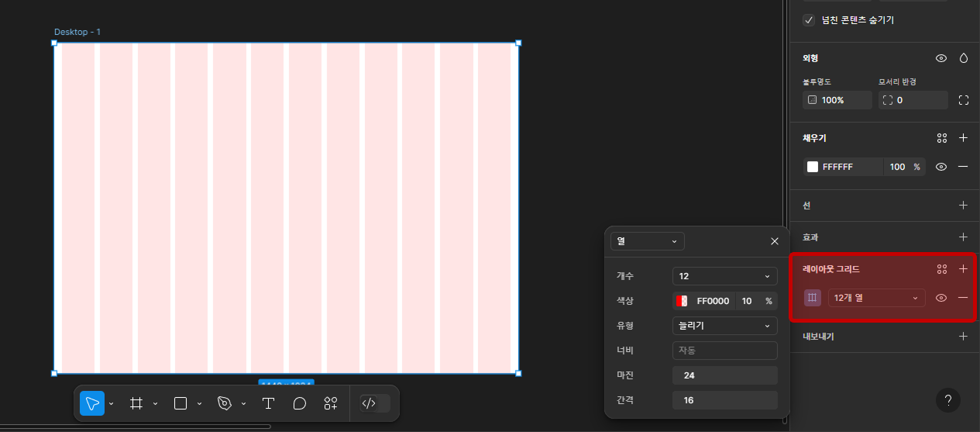This screenshot has width=980, height=432.
Task: Open the red grid color swatch
Action: click(682, 301)
